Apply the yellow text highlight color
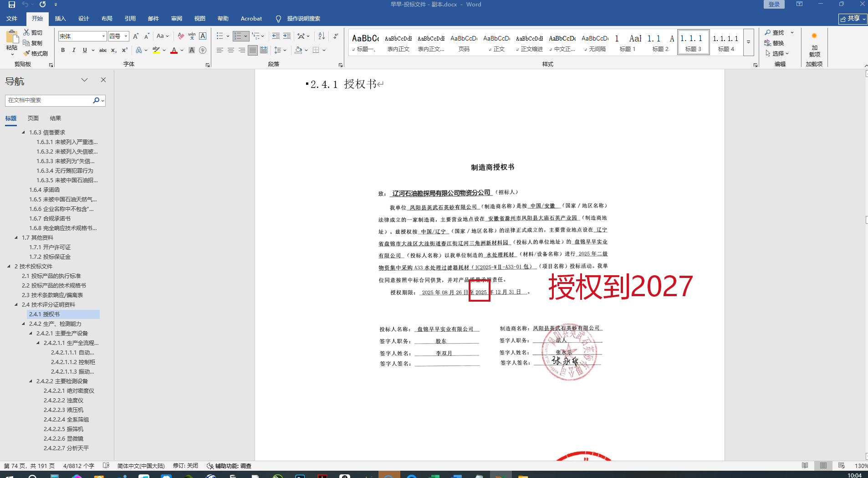The height and width of the screenshot is (478, 868). click(156, 50)
